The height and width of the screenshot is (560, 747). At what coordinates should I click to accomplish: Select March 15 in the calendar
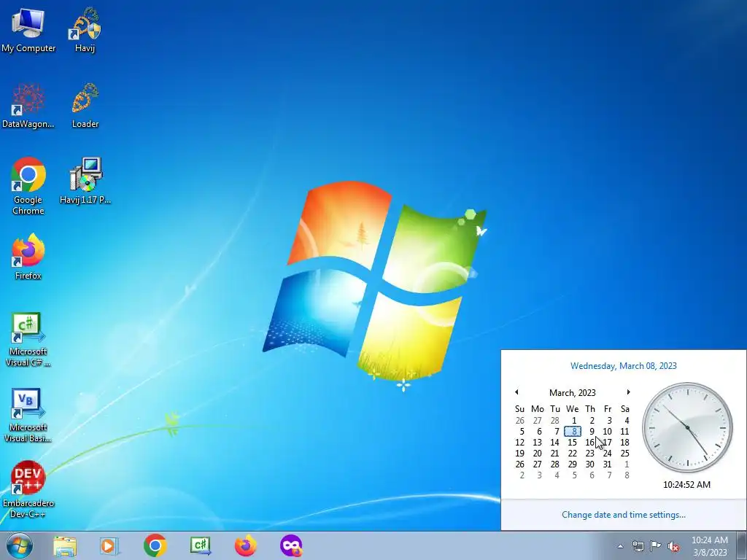(x=572, y=443)
